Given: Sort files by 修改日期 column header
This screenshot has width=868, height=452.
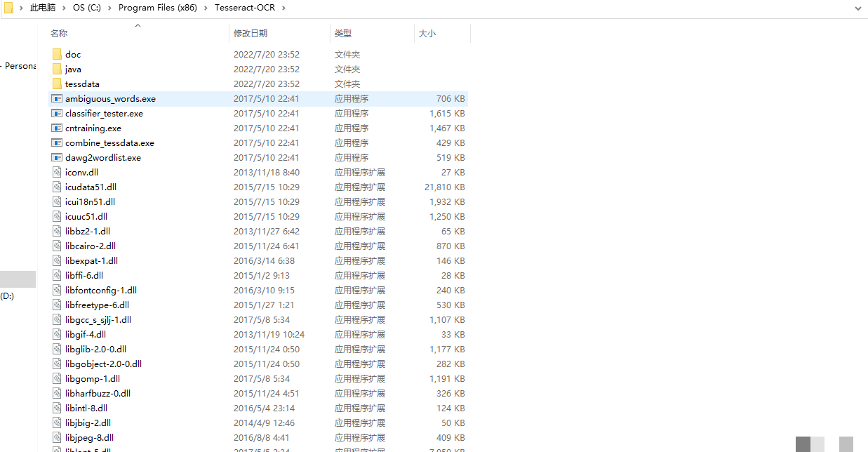Looking at the screenshot, I should pos(251,34).
